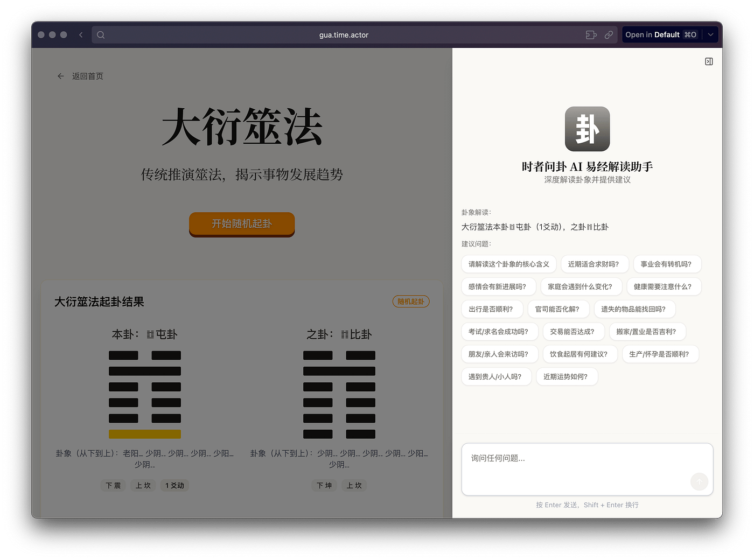Image resolution: width=754 pixels, height=560 pixels.
Task: Click the 下 坤 tag
Action: [x=324, y=486]
